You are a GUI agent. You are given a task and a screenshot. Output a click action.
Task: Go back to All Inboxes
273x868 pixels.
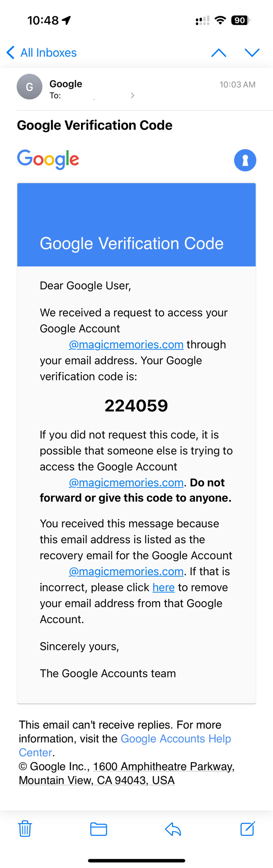(x=41, y=52)
